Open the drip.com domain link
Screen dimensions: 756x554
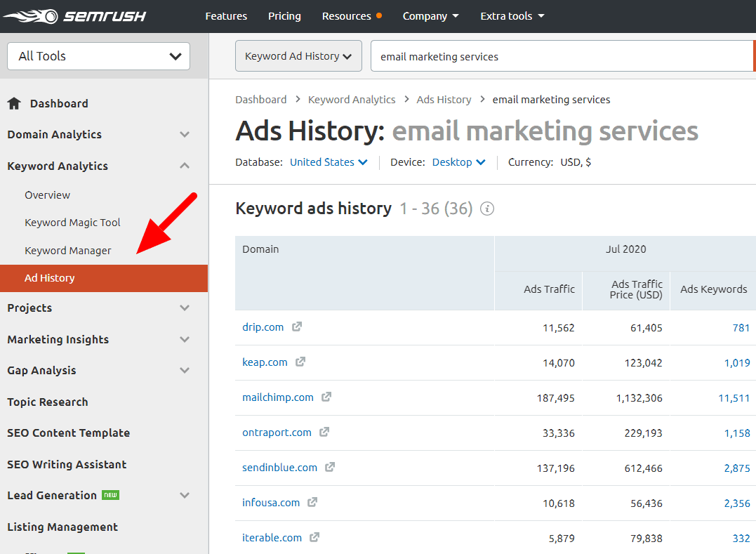click(263, 327)
